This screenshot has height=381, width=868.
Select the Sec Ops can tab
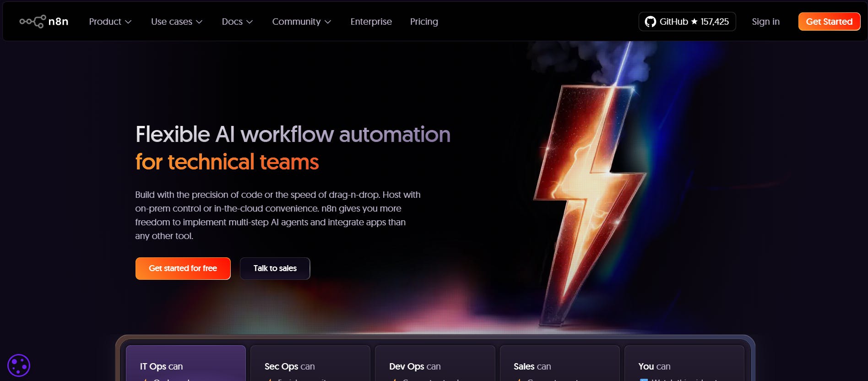(x=310, y=364)
